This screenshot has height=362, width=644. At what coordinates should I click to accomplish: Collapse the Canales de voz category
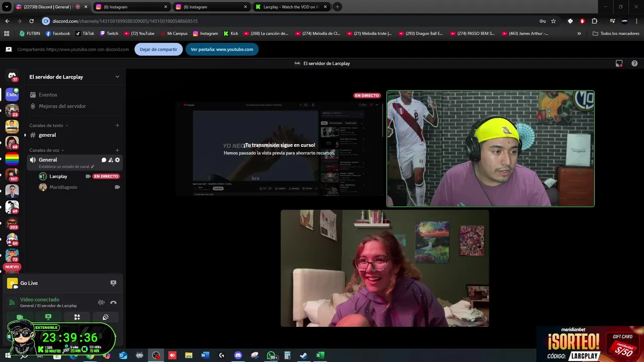click(47, 150)
